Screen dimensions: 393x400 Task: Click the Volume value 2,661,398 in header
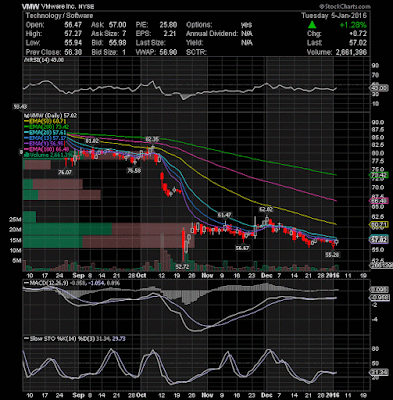(x=350, y=52)
